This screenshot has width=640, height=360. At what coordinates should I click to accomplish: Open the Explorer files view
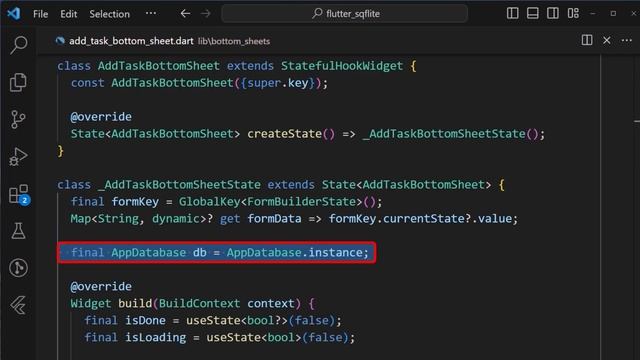(x=18, y=82)
